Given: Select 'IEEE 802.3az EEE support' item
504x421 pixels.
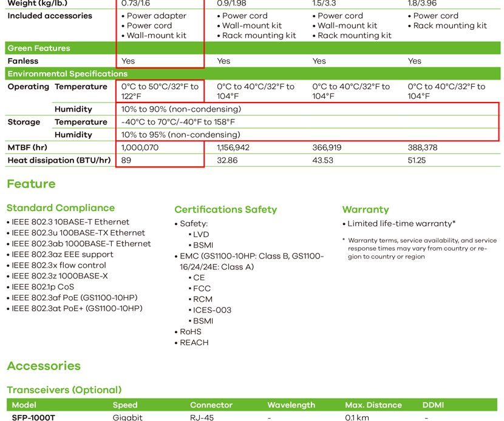Looking at the screenshot, I should point(63,255).
